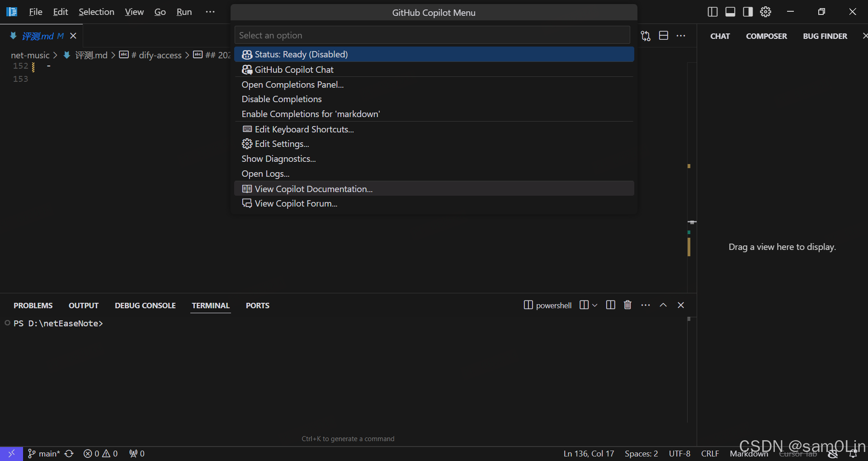Viewport: 868px width, 461px height.
Task: Open GitHub Copilot Chat option
Action: pos(434,70)
